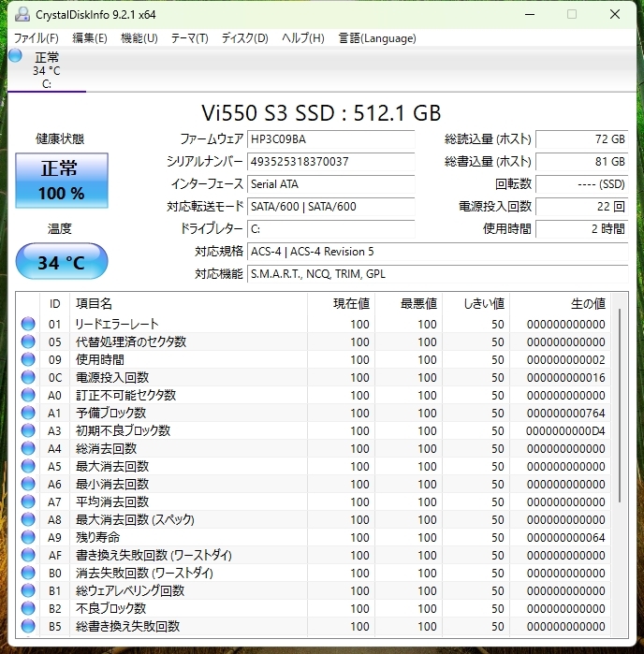Click the 項目名 column header
The image size is (644, 654).
(188, 304)
